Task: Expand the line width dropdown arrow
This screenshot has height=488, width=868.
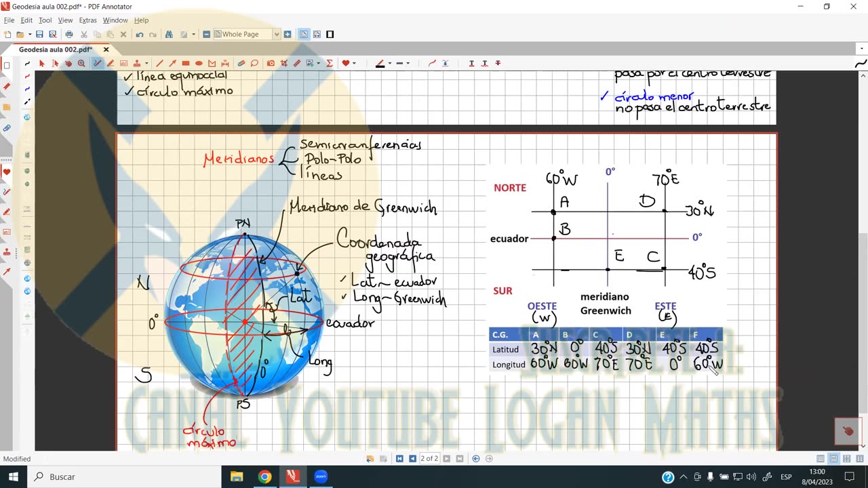Action: pos(408,63)
